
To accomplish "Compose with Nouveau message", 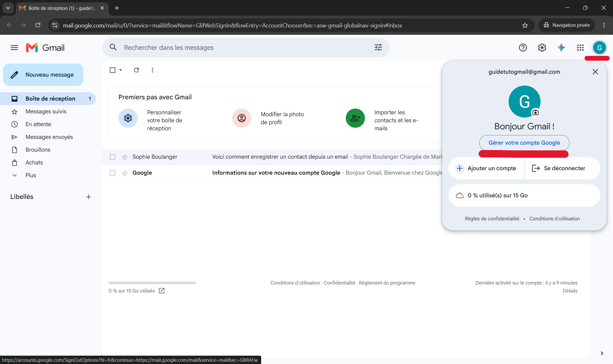I will tap(43, 75).
